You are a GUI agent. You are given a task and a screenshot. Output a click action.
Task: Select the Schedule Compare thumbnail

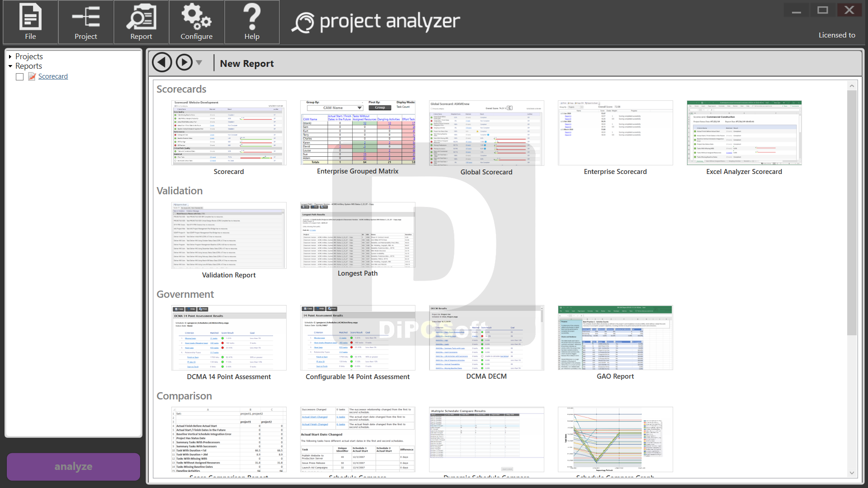(358, 440)
